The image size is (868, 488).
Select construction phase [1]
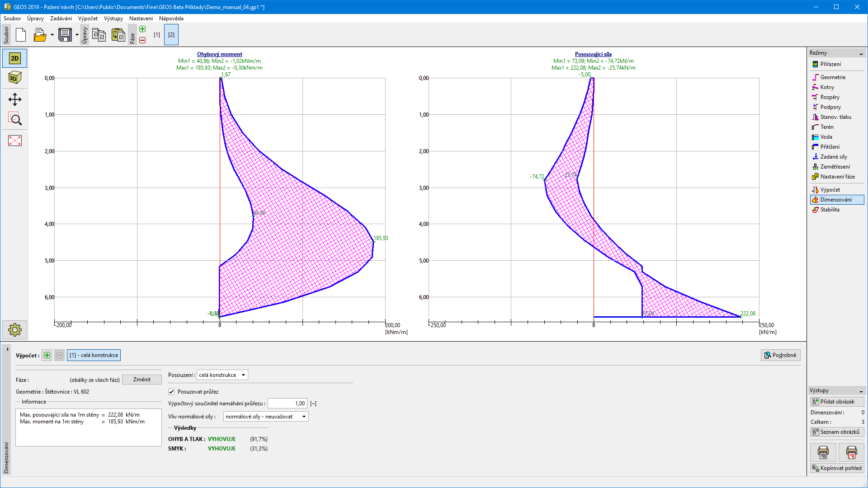(x=157, y=35)
